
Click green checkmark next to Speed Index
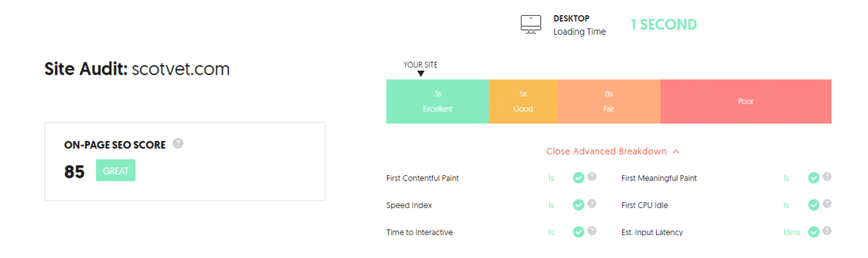coord(578,205)
